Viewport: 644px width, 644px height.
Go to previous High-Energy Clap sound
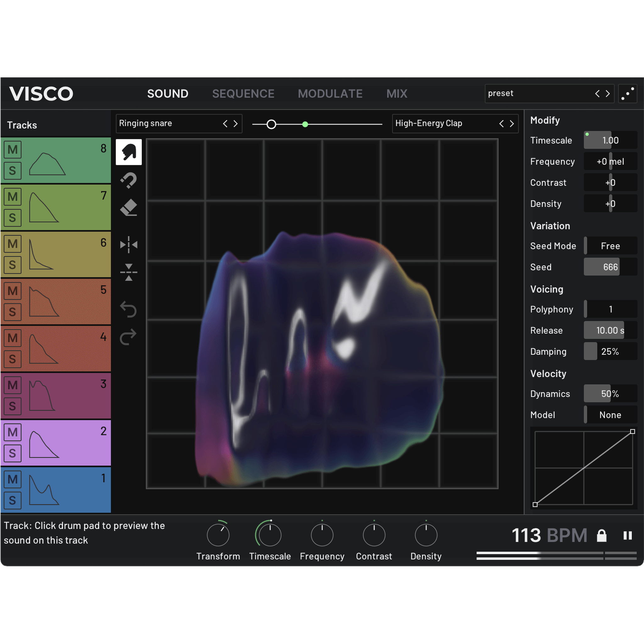click(501, 124)
